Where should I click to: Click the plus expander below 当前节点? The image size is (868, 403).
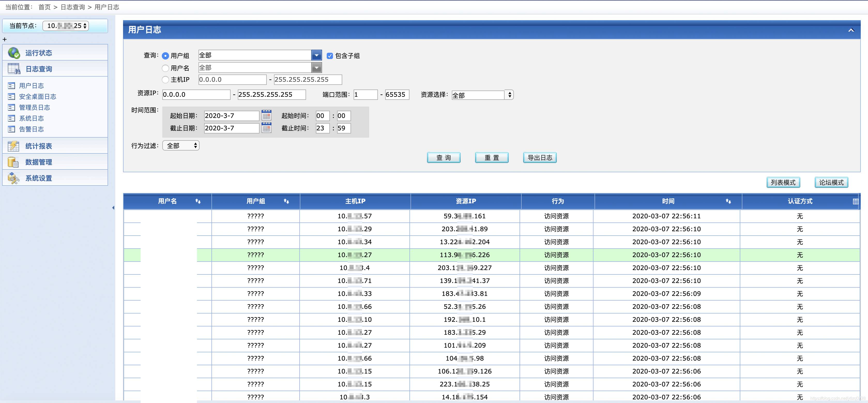pos(4,40)
